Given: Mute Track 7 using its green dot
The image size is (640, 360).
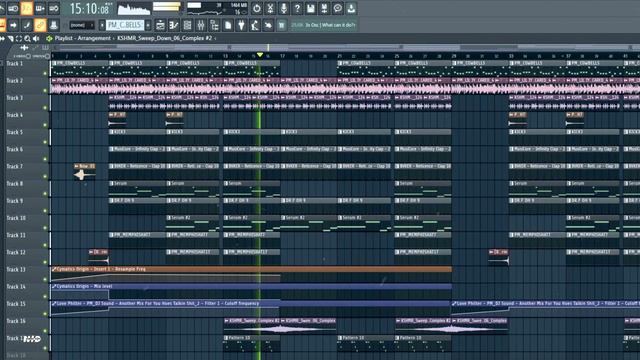Looking at the screenshot, I should pyautogui.click(x=45, y=176).
